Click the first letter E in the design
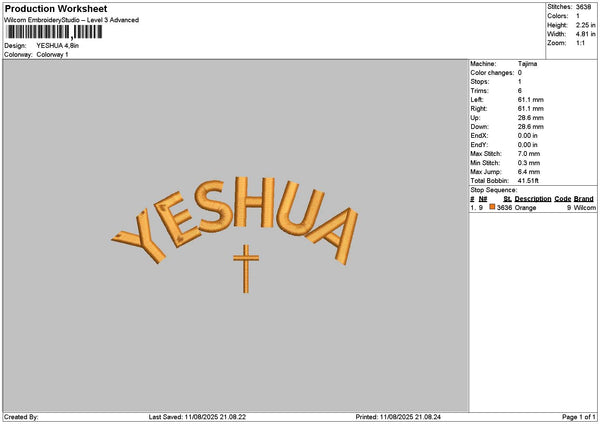 coord(178,219)
